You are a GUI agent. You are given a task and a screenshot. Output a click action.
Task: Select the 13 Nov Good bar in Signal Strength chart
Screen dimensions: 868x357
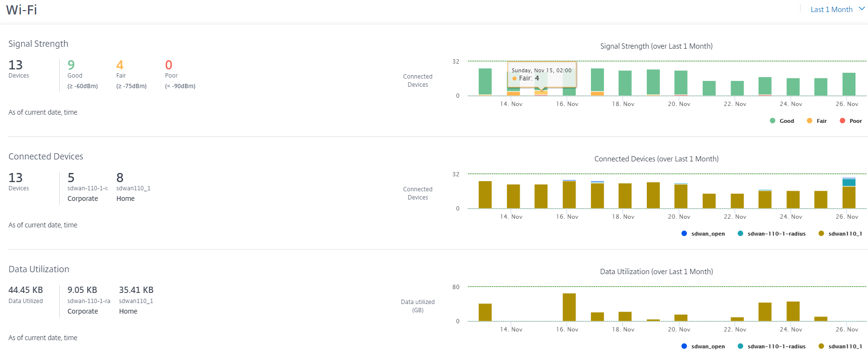click(485, 81)
